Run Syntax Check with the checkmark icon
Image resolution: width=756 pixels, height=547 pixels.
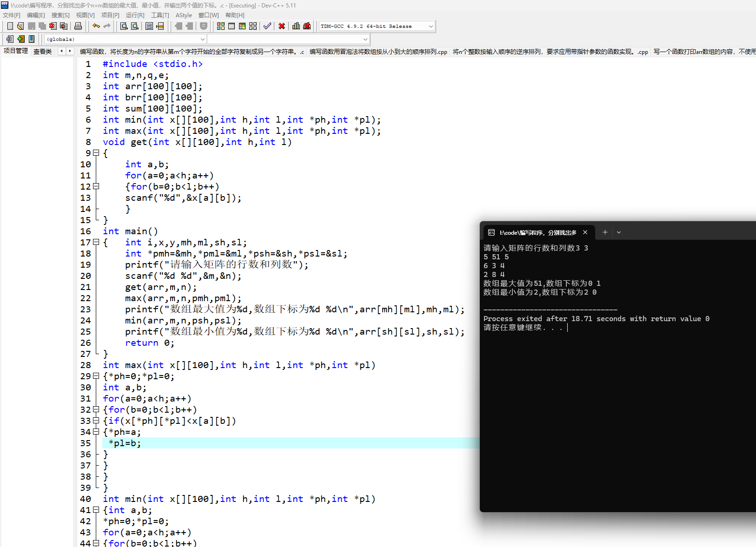[x=267, y=26]
